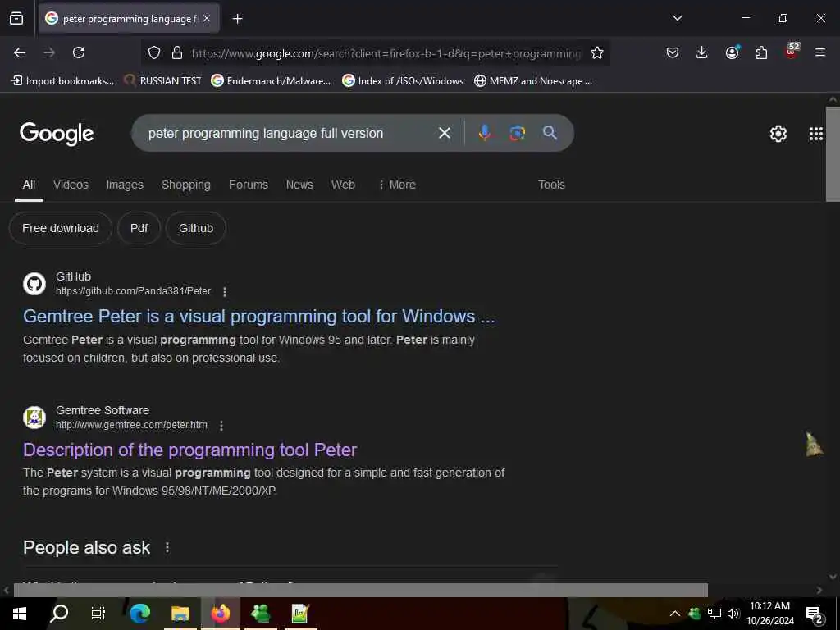Open the MEMZ and Noescape bookmark

(533, 81)
